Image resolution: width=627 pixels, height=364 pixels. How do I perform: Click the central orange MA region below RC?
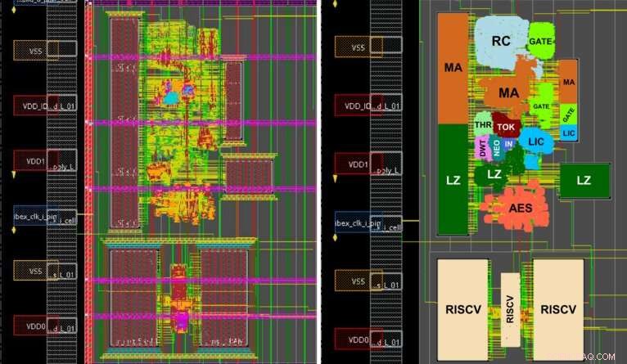[508, 92]
